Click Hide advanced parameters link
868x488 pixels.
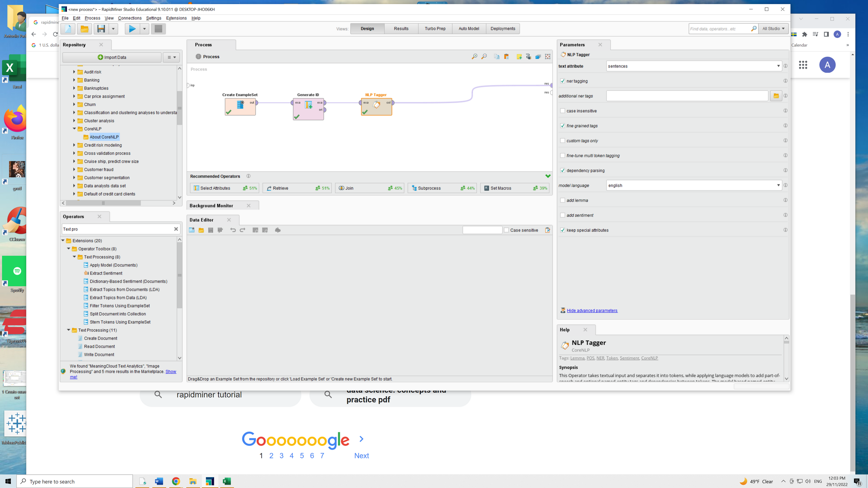click(592, 310)
